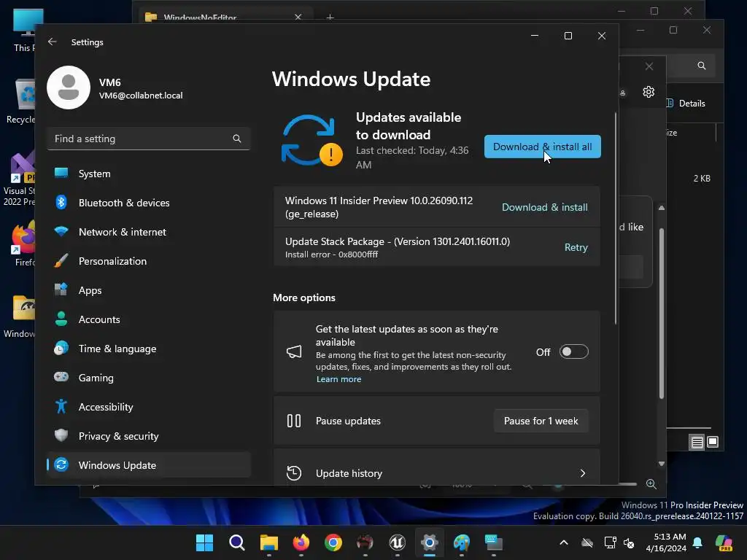Close the WindowsNoEditor tab

pyautogui.click(x=298, y=17)
